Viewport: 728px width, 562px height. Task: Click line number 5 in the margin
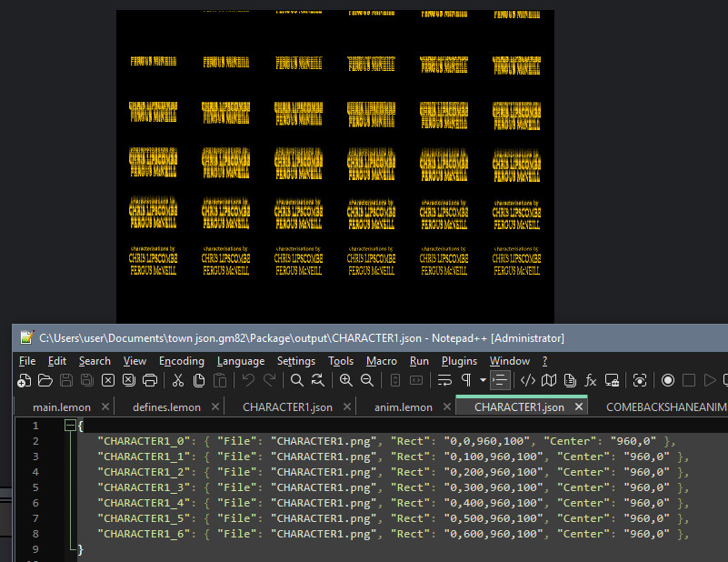click(35, 487)
